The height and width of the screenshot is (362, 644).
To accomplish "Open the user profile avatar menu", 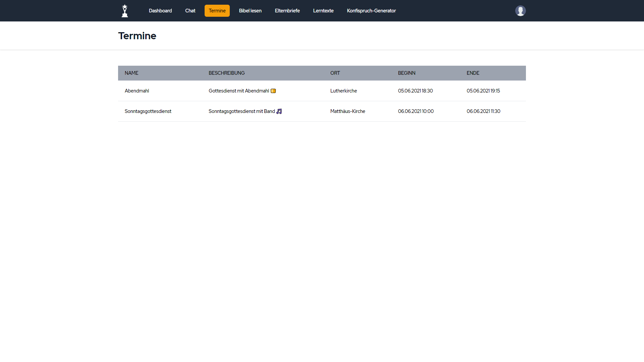I will [x=520, y=11].
